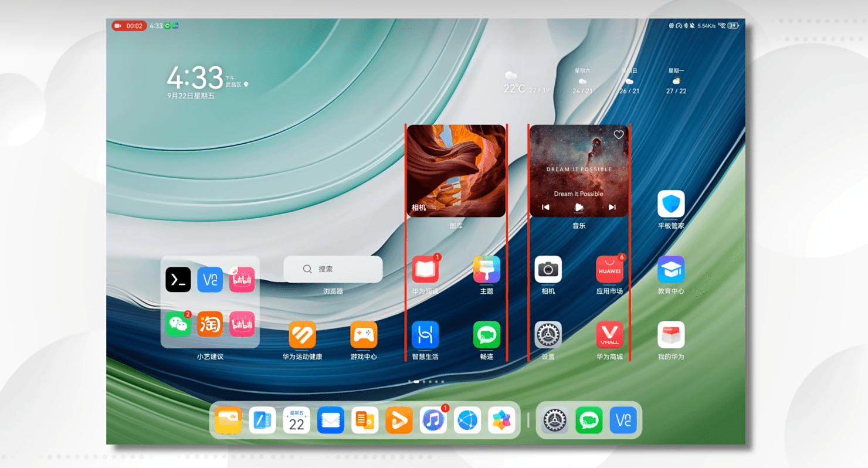This screenshot has width=868, height=468.
Task: Tap the 搜索 browser search box
Action: 333,269
